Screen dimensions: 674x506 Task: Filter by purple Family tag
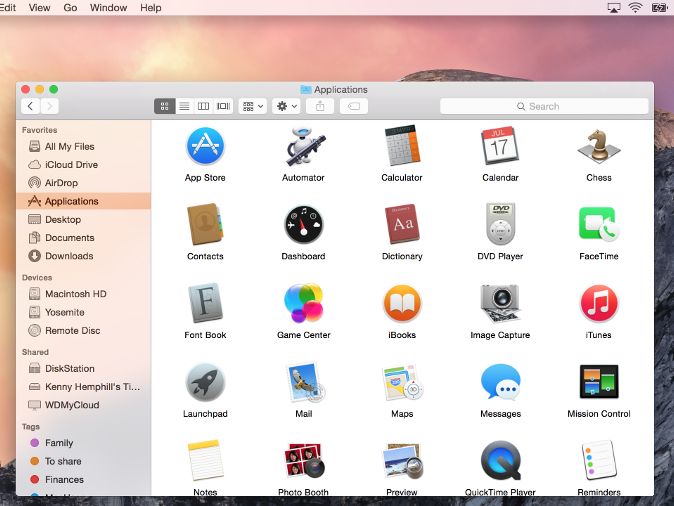tap(83, 443)
